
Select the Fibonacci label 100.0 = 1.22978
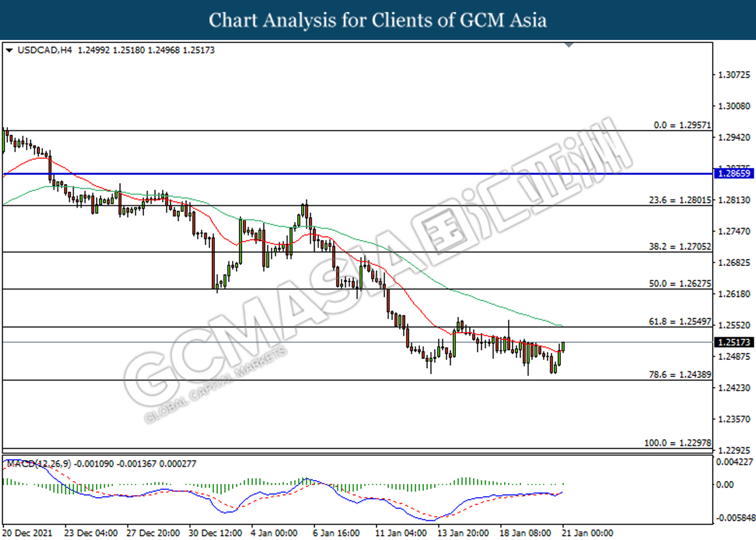pos(677,443)
